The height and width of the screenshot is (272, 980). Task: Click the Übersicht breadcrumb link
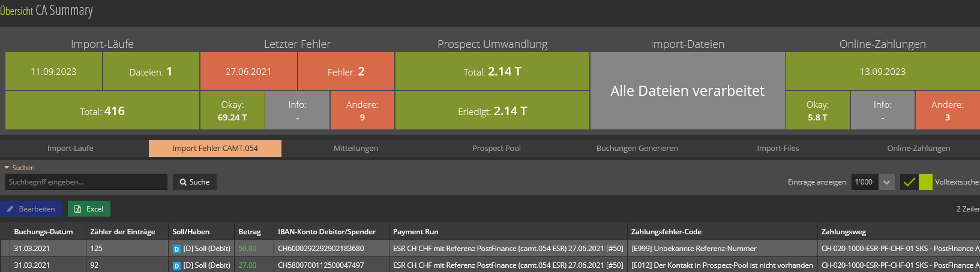[x=17, y=11]
